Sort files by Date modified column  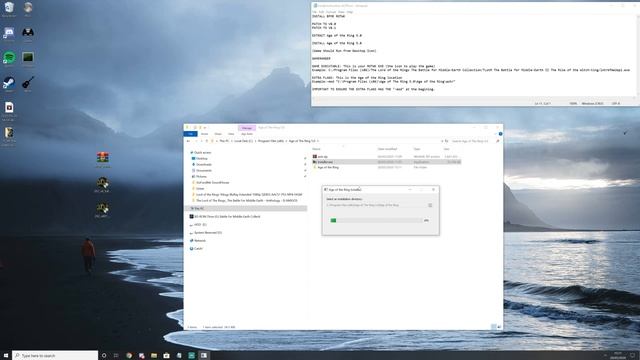click(x=387, y=149)
